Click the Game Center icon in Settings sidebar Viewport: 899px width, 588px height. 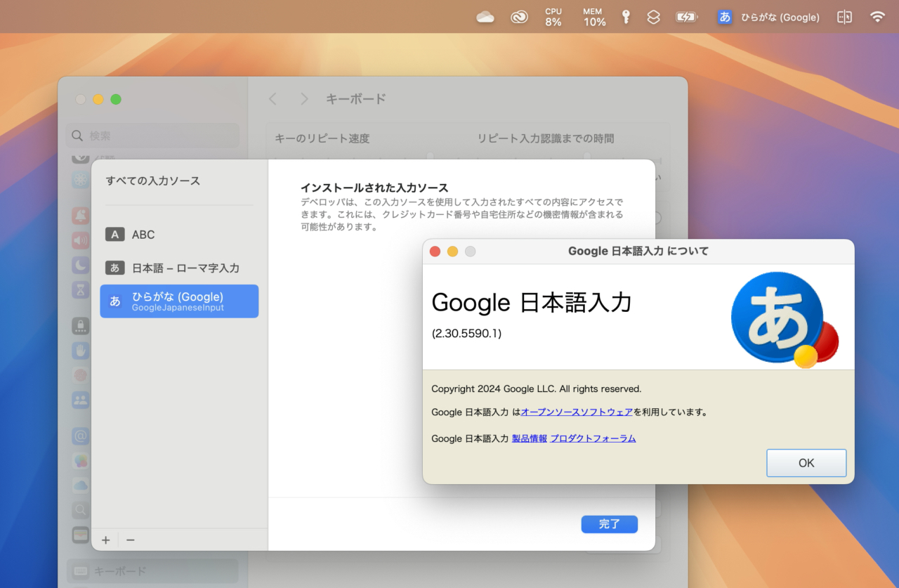(81, 461)
